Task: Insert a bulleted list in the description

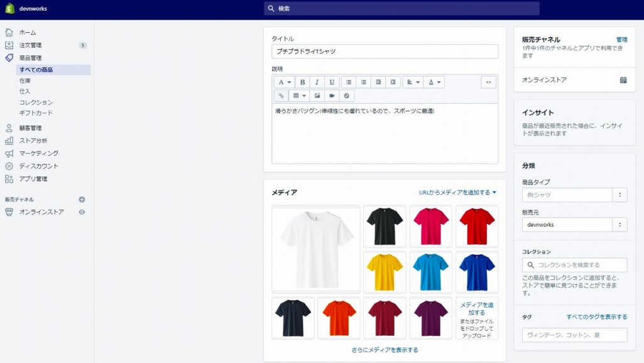Action: point(349,82)
